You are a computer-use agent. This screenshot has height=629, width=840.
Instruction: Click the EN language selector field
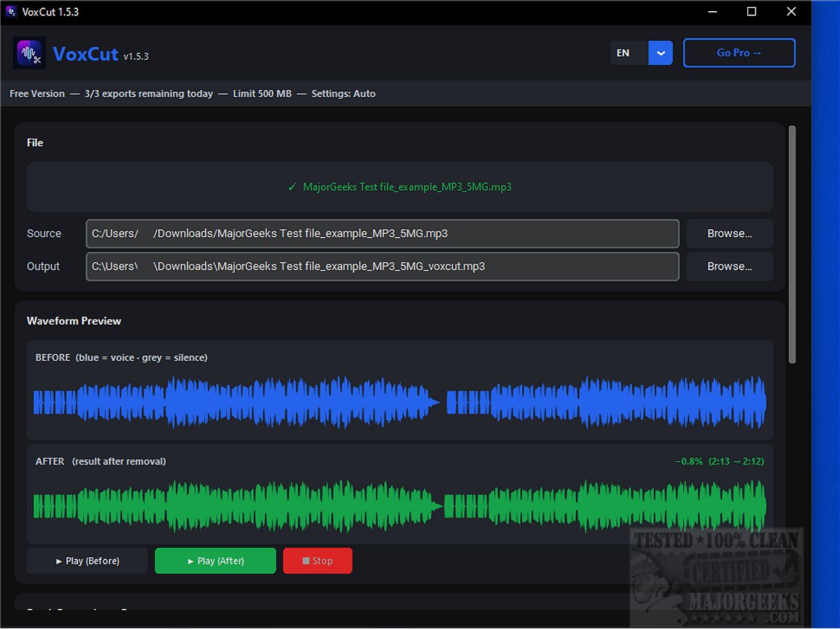click(629, 53)
